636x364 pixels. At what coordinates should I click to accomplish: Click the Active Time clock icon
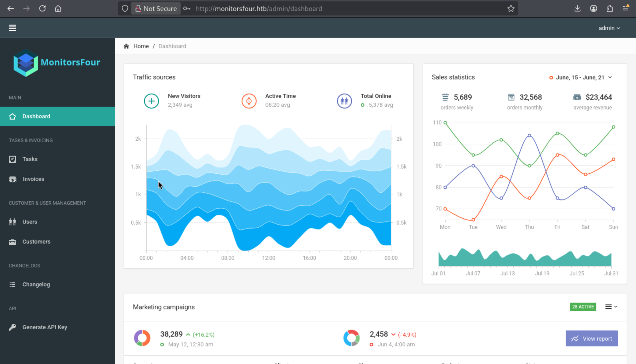point(249,101)
